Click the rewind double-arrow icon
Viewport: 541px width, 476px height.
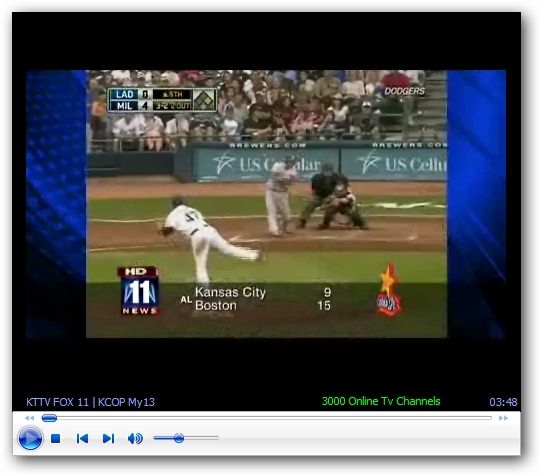pos(29,418)
